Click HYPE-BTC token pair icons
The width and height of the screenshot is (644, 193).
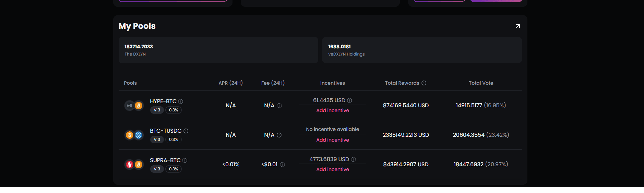[134, 106]
